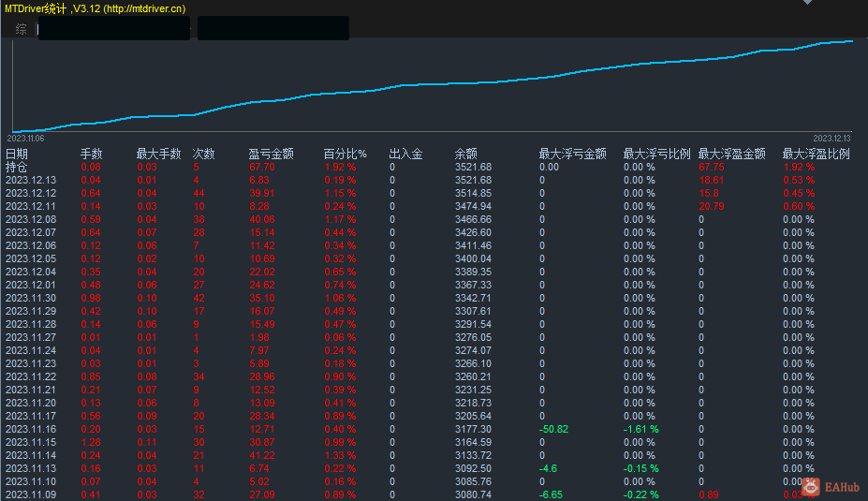Click the 手数 column header
The image size is (868, 501).
tap(92, 154)
